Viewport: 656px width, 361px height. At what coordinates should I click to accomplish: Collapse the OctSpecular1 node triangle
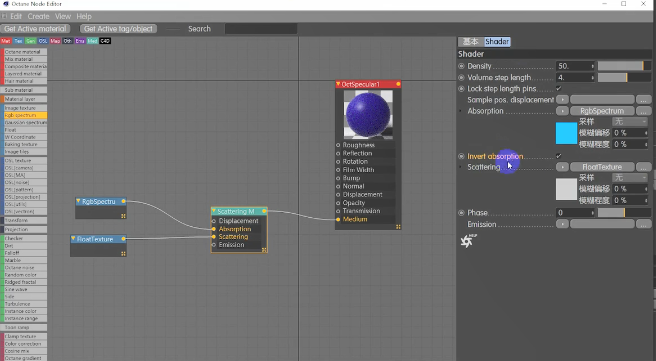point(338,84)
